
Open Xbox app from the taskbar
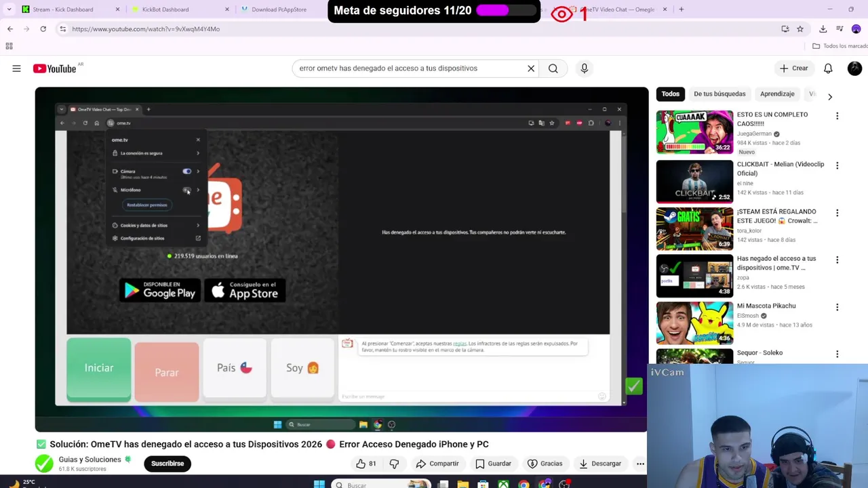click(503, 485)
